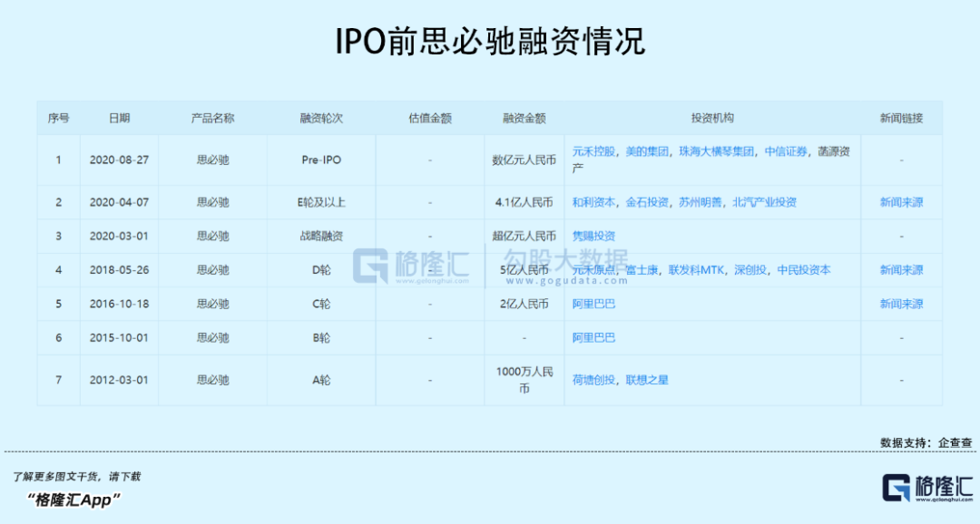980x524 pixels.
Task: Click the 数据支持：企查查 credit text
Action: (x=926, y=442)
